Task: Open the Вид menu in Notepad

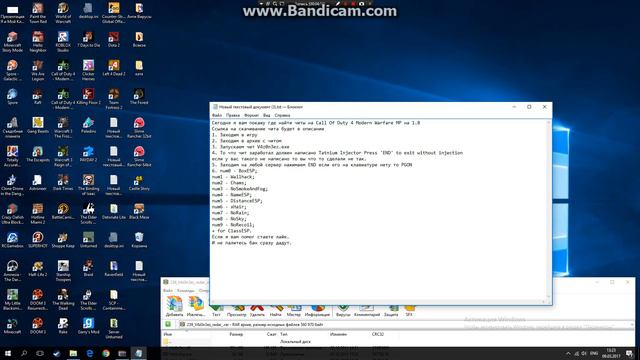Action: coord(267,116)
